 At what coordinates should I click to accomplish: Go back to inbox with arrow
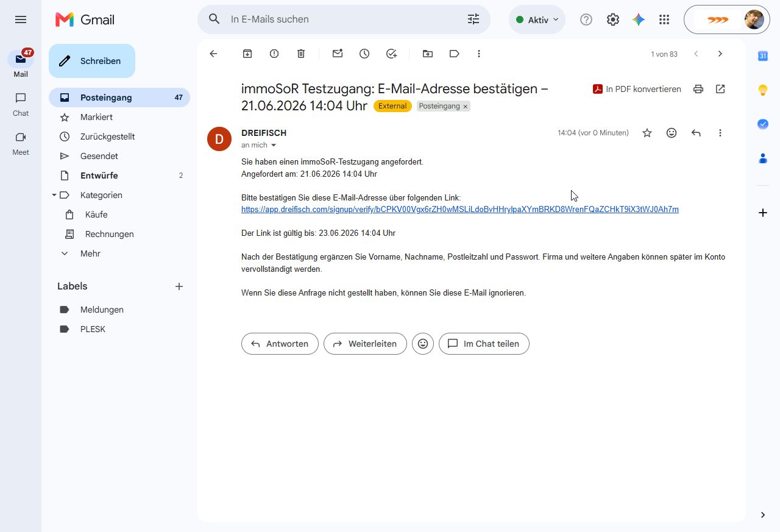(213, 54)
